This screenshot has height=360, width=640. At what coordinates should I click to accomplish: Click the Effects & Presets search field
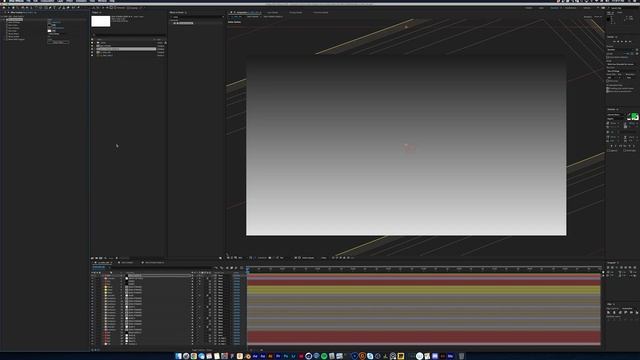click(197, 17)
